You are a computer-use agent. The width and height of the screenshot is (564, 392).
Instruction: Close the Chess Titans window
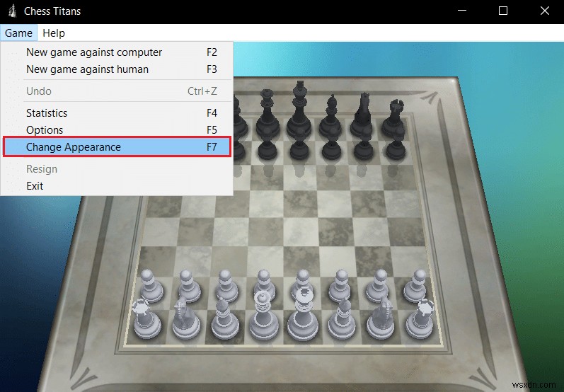[545, 11]
